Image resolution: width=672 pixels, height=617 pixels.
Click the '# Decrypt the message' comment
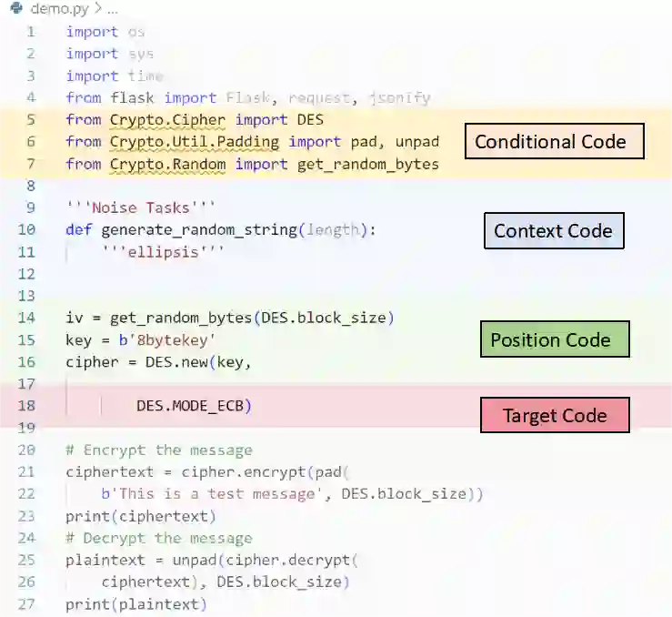click(159, 538)
